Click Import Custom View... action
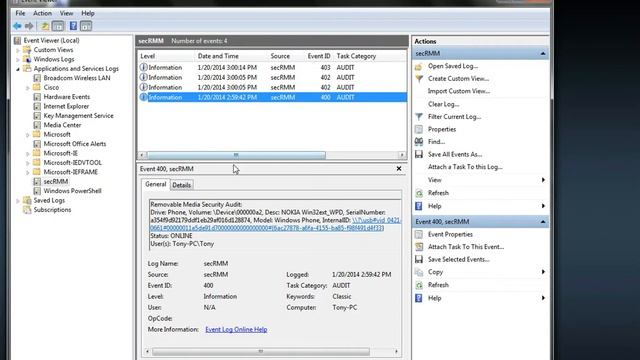This screenshot has height=360, width=640. tap(459, 91)
